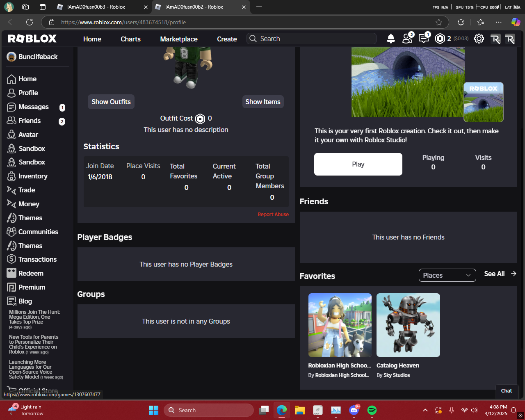Open the bridge place screenshot

pos(408,82)
